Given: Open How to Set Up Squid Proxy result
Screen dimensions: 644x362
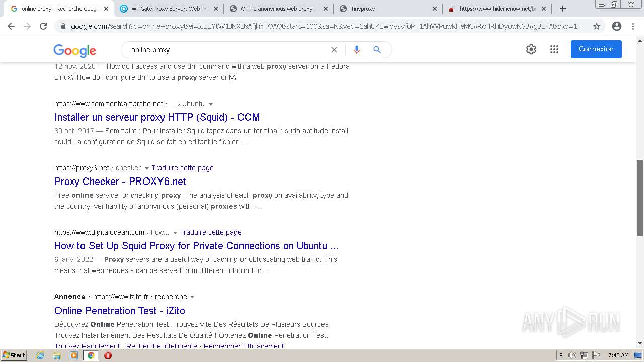Looking at the screenshot, I should (x=197, y=246).
